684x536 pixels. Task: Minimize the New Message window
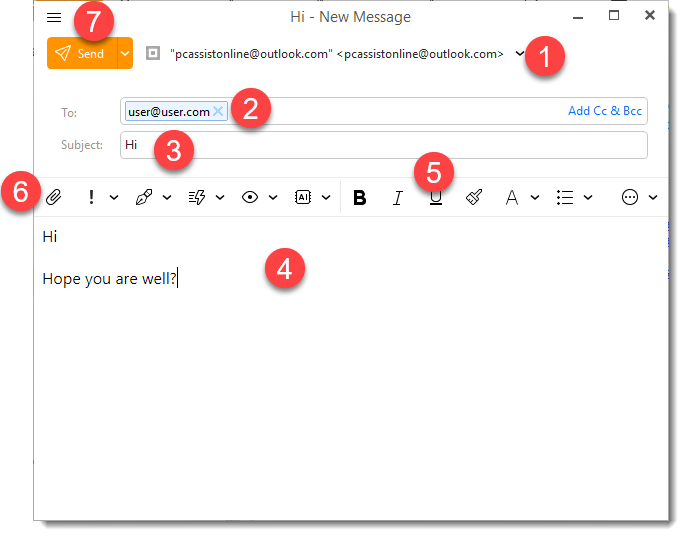coord(578,17)
